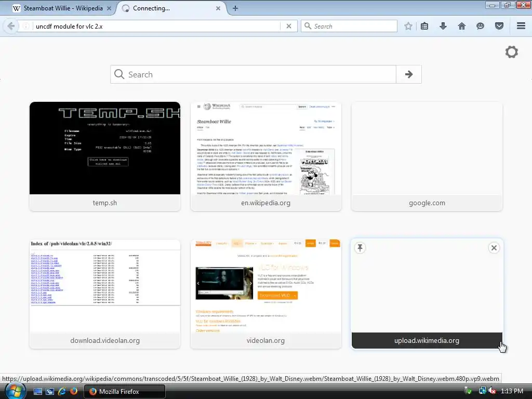
Task: Open new tab page settings gear
Action: pos(512,52)
